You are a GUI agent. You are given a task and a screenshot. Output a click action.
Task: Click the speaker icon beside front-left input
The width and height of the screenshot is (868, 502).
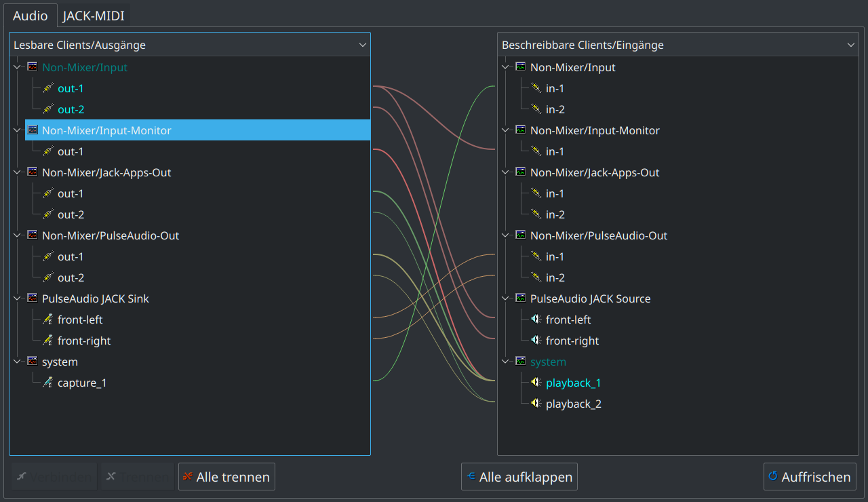click(536, 320)
